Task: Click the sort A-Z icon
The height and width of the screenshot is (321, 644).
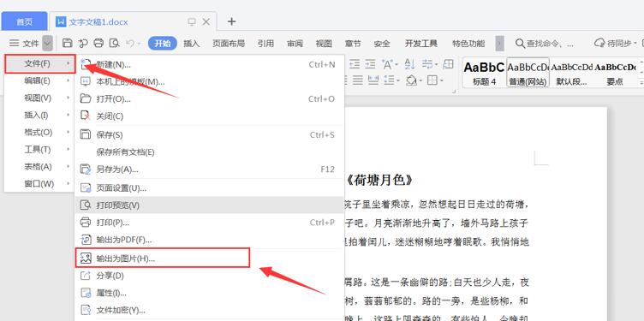Action: (x=409, y=64)
